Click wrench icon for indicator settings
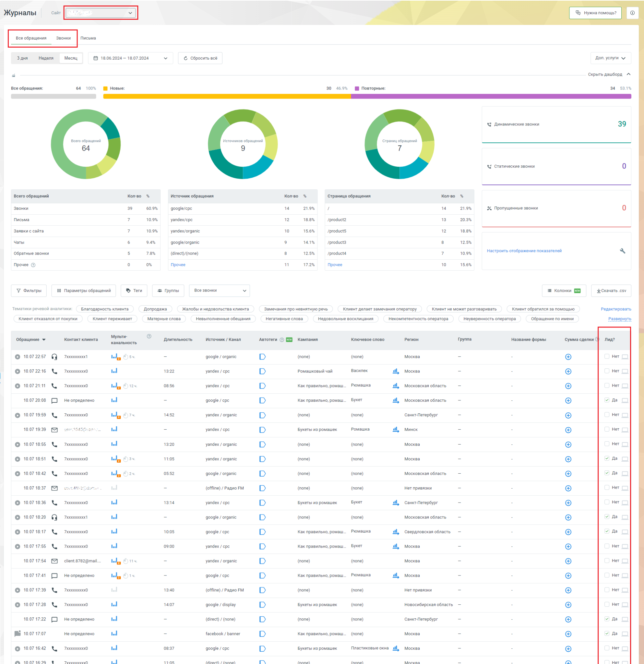 622,251
